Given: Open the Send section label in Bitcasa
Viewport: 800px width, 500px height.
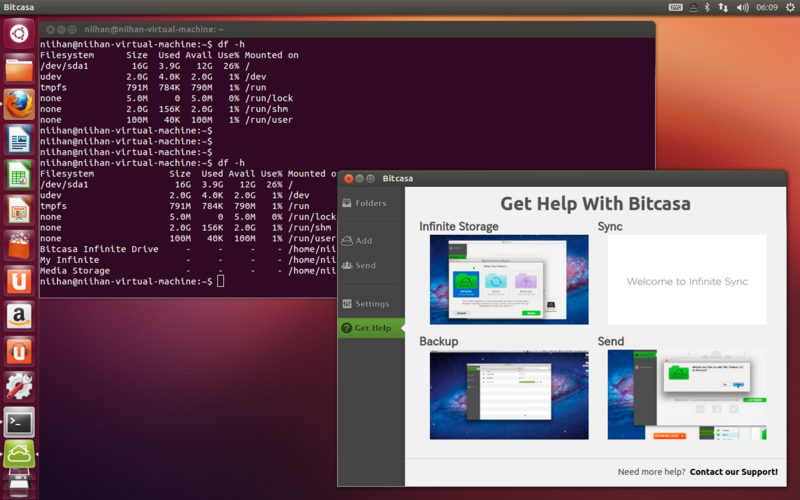Looking at the screenshot, I should [365, 265].
